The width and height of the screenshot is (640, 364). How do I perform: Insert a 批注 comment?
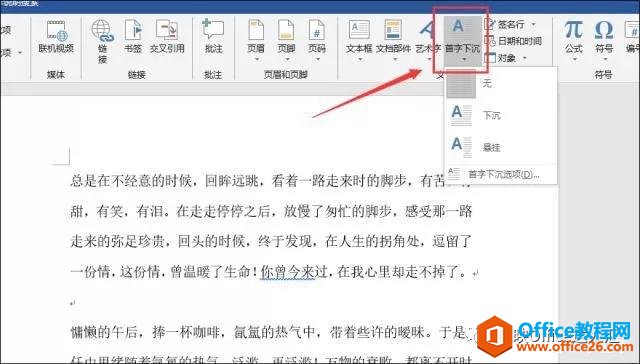tap(213, 37)
